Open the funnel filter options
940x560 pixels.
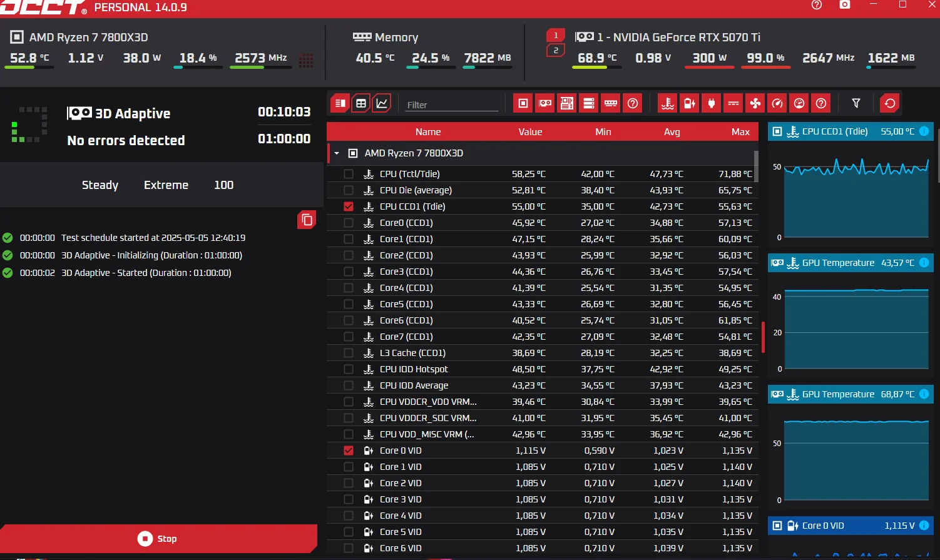[x=856, y=103]
